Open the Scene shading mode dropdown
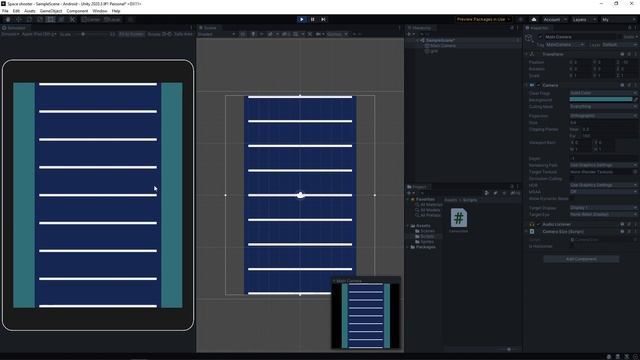The height and width of the screenshot is (360, 640). coord(216,34)
